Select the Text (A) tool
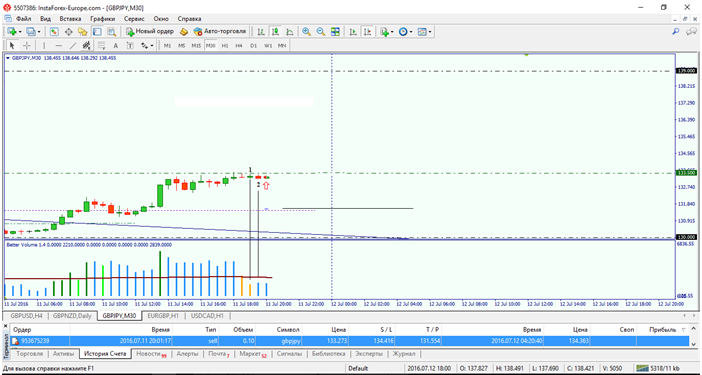This screenshot has height=375, width=702. click(x=116, y=45)
